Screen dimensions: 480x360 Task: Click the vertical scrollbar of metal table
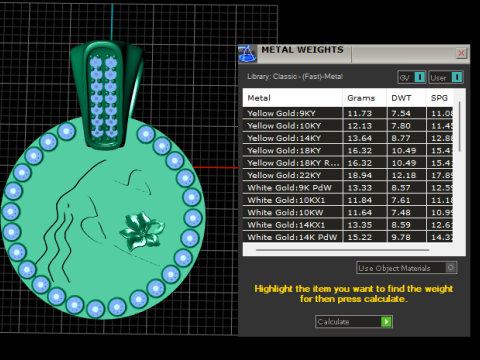pos(460,127)
